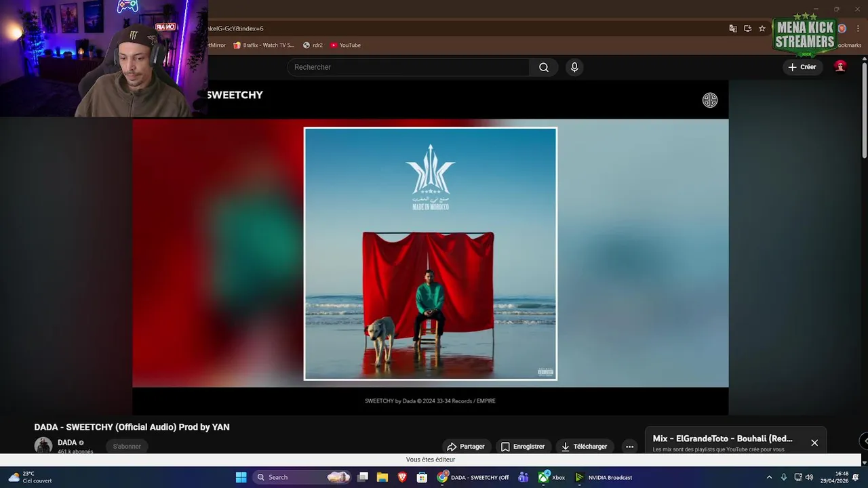The height and width of the screenshot is (488, 868).
Task: Open the YouTube account avatar menu
Action: (x=840, y=66)
